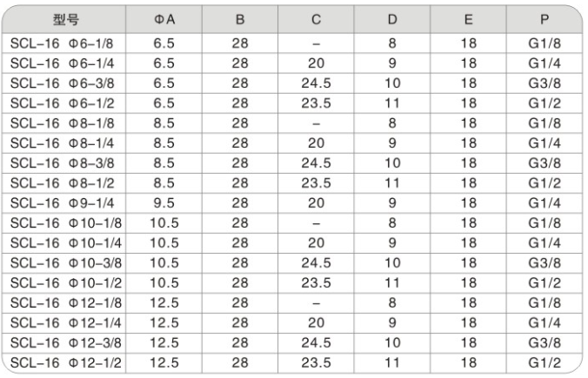Click model cell SCL-16 Φ12-1/2
Viewport: 588px width, 378px height.
[x=63, y=362]
